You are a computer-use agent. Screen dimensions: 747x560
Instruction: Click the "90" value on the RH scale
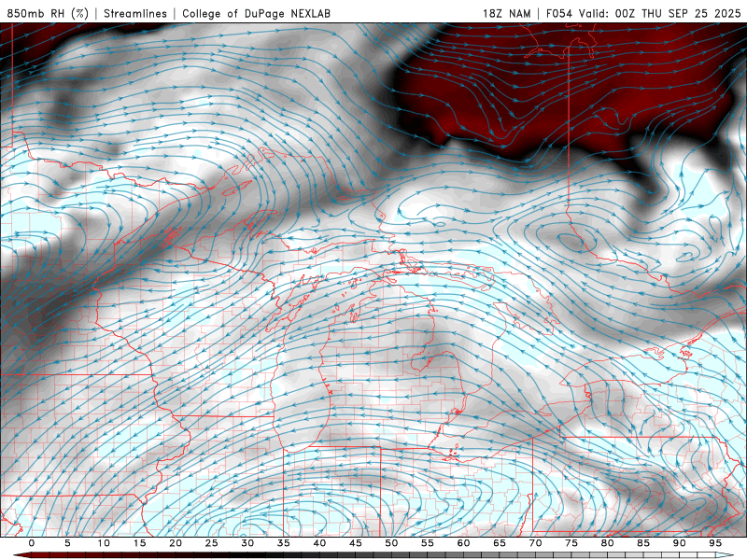point(679,543)
